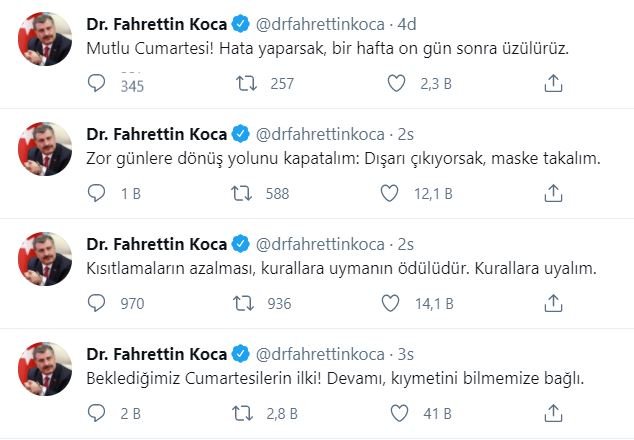Like the 'Mutlu Cumartesi' tweet
Viewport: 634px width, 440px height.
(398, 85)
